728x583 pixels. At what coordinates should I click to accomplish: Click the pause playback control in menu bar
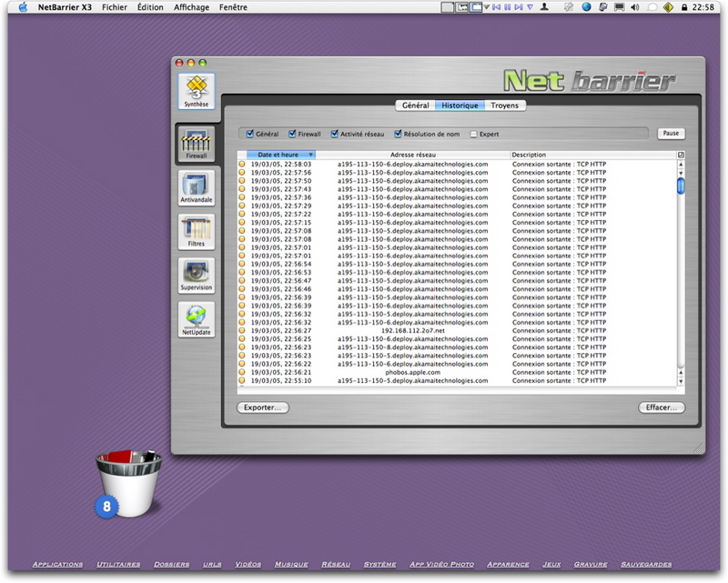pyautogui.click(x=508, y=7)
